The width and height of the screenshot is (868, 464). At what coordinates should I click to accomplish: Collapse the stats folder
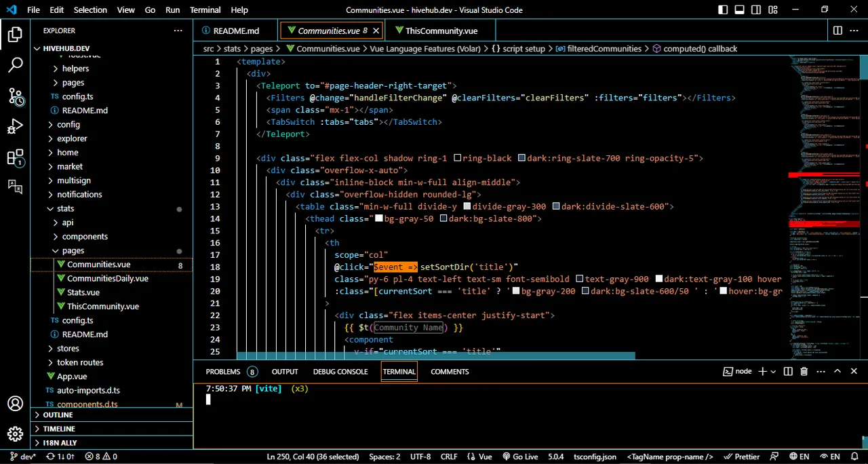click(66, 208)
